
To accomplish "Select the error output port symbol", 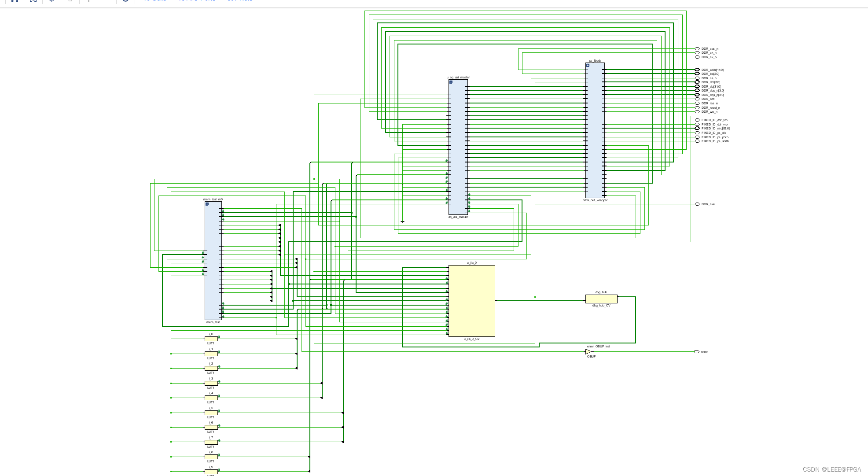I will [x=697, y=352].
